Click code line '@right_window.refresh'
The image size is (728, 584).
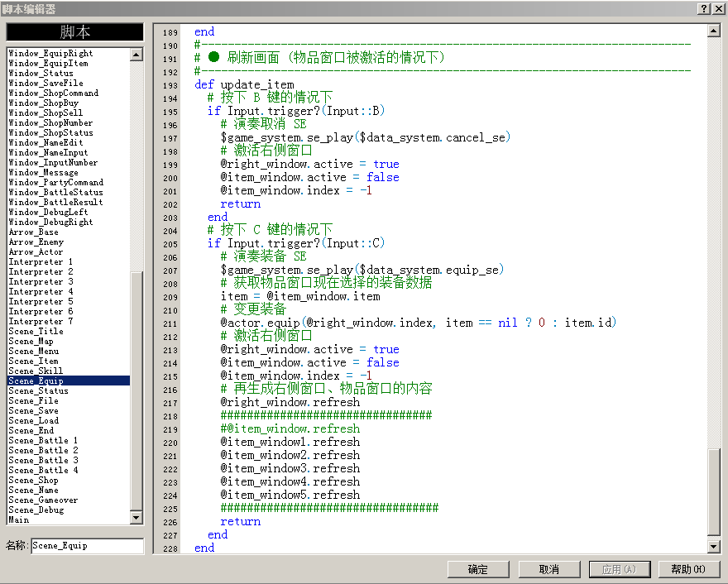pyautogui.click(x=290, y=403)
